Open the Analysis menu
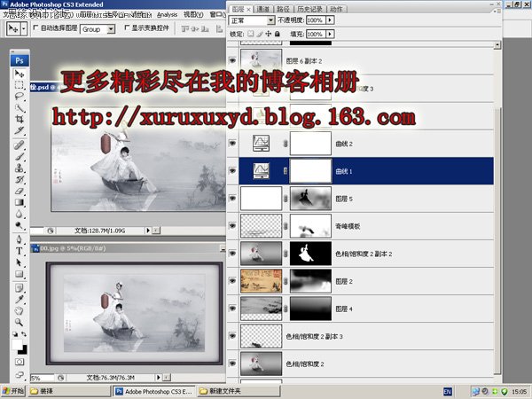The width and height of the screenshot is (532, 399). pyautogui.click(x=168, y=14)
